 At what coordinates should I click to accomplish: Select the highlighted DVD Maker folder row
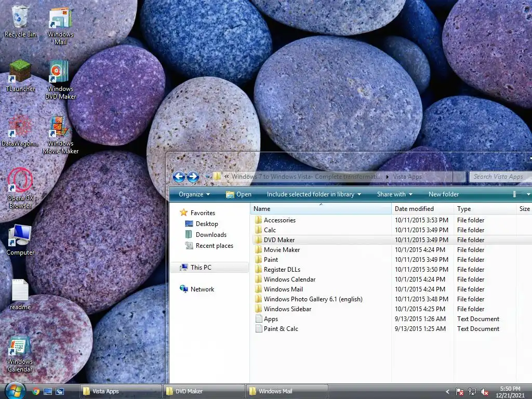click(392, 240)
